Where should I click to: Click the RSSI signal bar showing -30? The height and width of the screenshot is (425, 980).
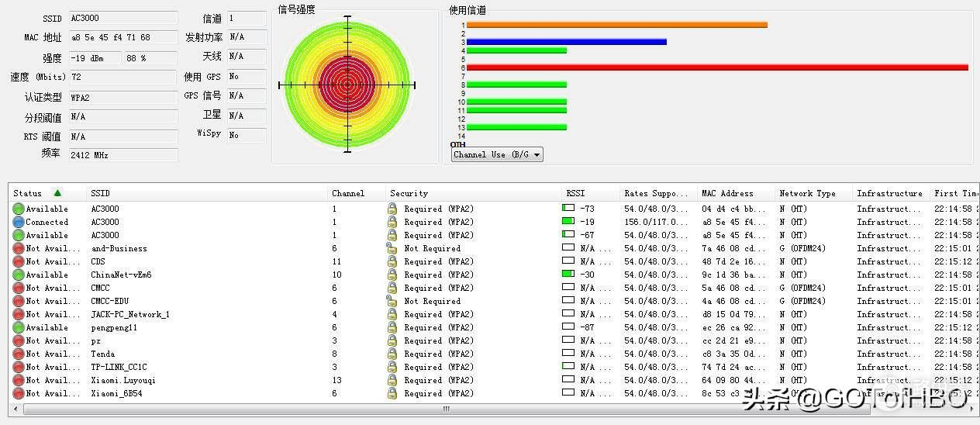pyautogui.click(x=568, y=274)
